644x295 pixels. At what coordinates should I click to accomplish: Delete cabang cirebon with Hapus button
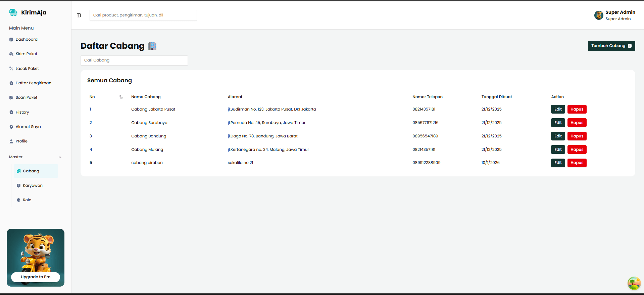tap(577, 163)
